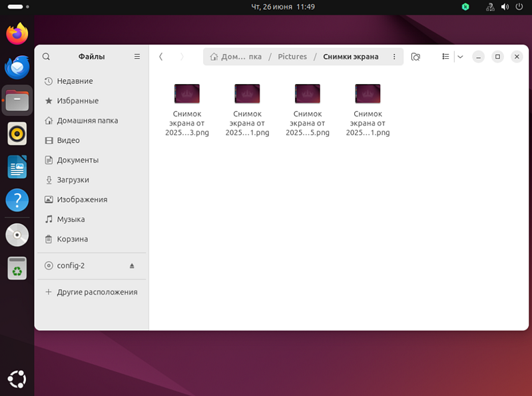Image resolution: width=532 pixels, height=396 pixels.
Task: Switch to list view with the toolbar icon
Action: 445,57
